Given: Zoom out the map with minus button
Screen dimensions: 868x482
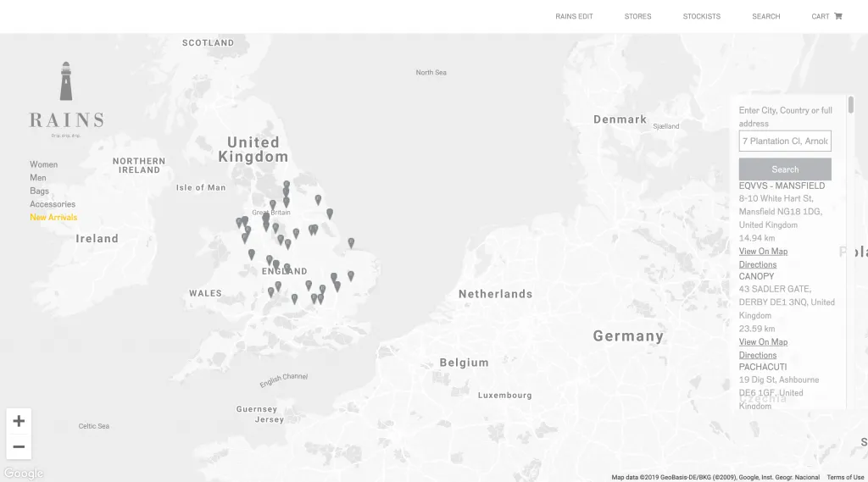Looking at the screenshot, I should 19,446.
